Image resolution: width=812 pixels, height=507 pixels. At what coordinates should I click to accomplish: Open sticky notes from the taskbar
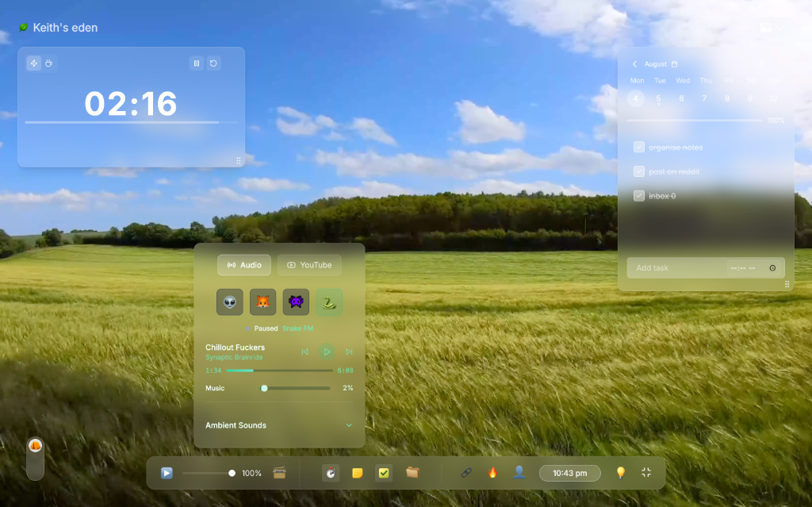357,472
